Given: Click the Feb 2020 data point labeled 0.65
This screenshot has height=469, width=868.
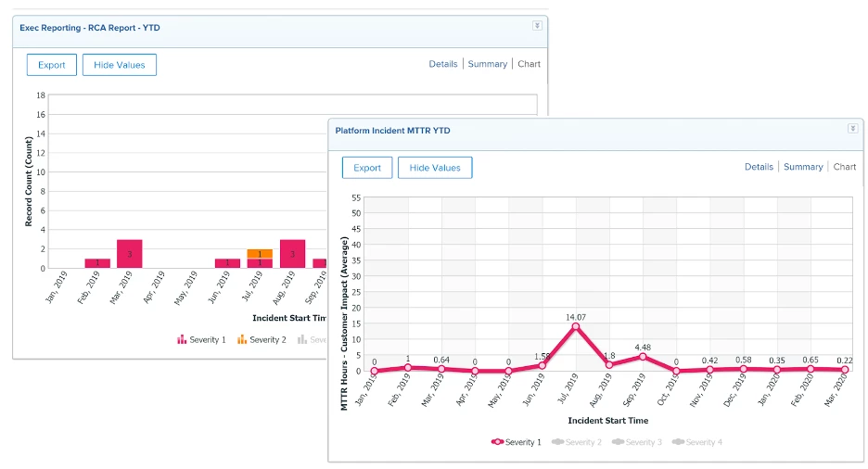Looking at the screenshot, I should click(811, 369).
